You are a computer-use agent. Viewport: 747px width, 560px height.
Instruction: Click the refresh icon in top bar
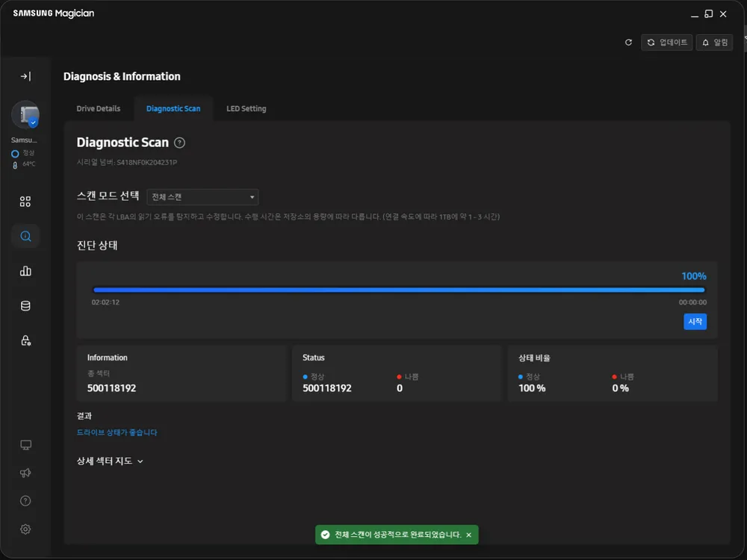[x=628, y=43]
